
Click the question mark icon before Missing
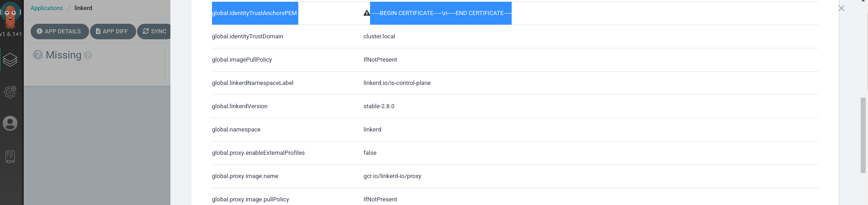click(38, 55)
